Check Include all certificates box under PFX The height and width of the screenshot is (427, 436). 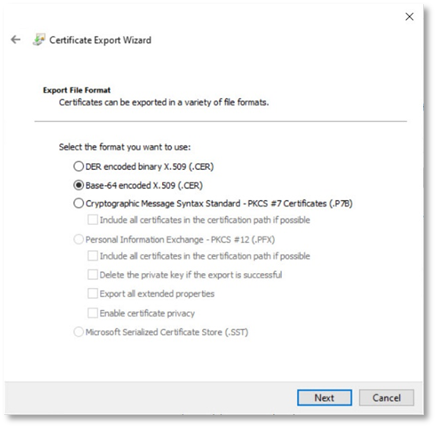coord(92,256)
